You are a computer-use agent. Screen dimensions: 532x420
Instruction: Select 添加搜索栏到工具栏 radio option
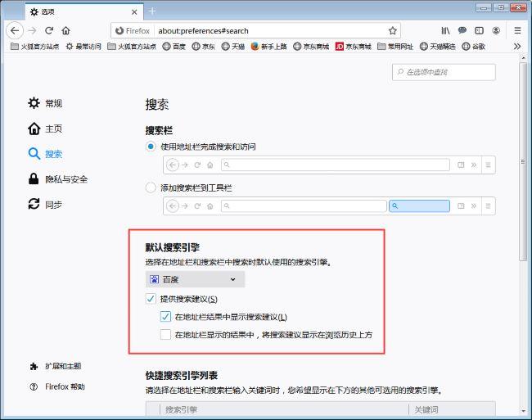(151, 187)
